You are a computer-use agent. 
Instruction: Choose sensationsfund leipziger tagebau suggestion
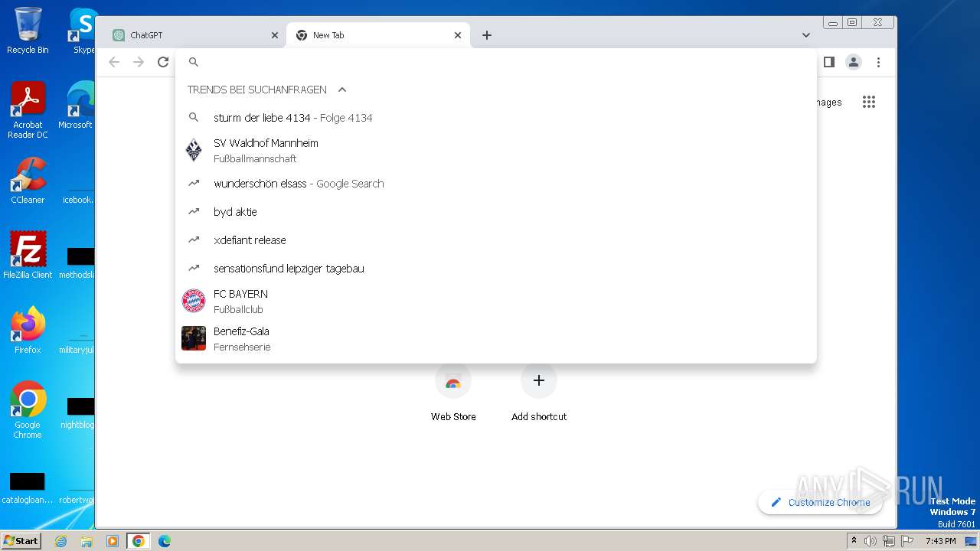496,269
